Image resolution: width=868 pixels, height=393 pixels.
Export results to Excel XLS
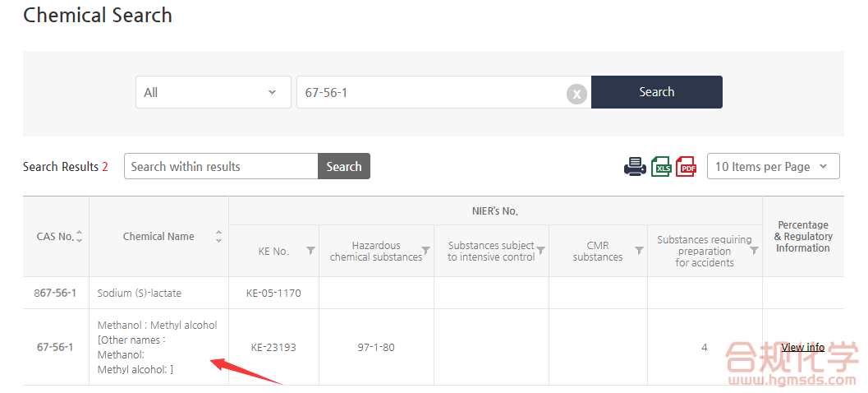click(661, 166)
